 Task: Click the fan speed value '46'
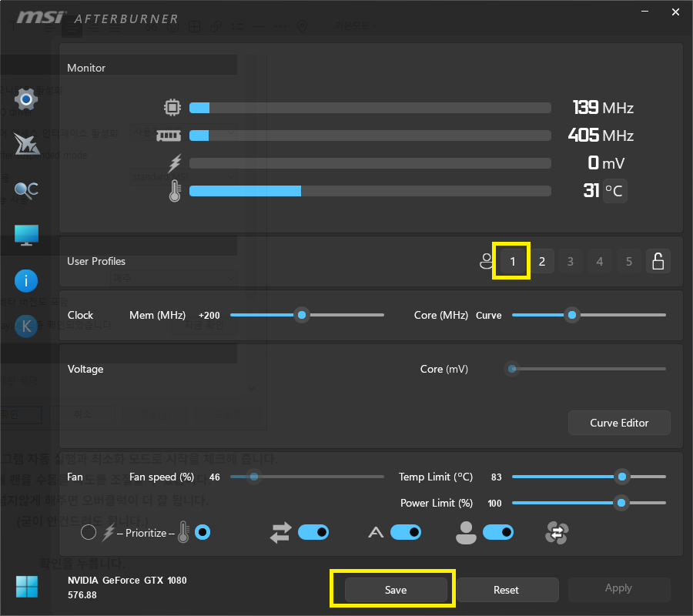pos(215,477)
